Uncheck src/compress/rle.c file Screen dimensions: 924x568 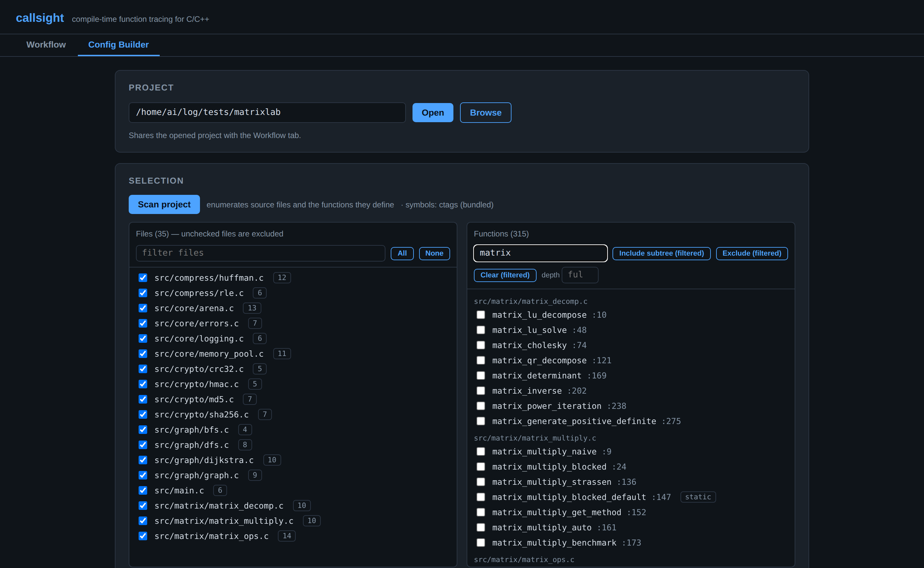pyautogui.click(x=143, y=293)
